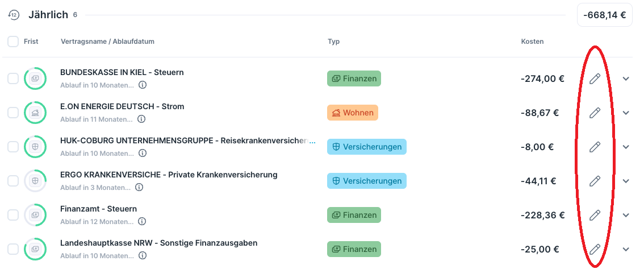Click the -668,14 € yearly total box
644x269 pixels.
(x=605, y=15)
